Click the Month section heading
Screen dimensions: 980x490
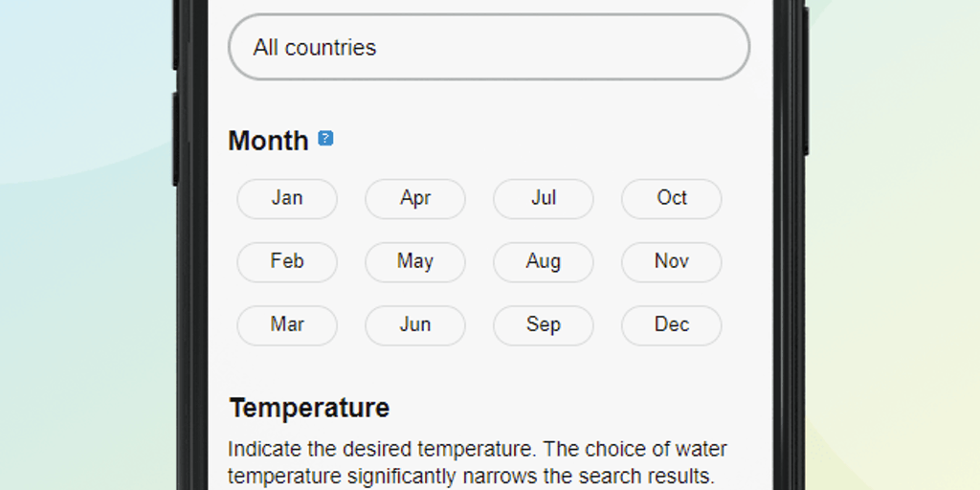pos(268,141)
